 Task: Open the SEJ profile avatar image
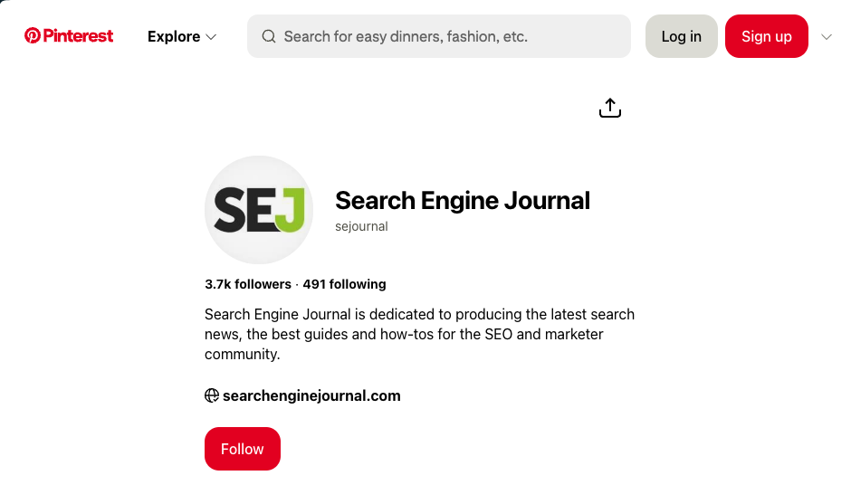click(259, 210)
